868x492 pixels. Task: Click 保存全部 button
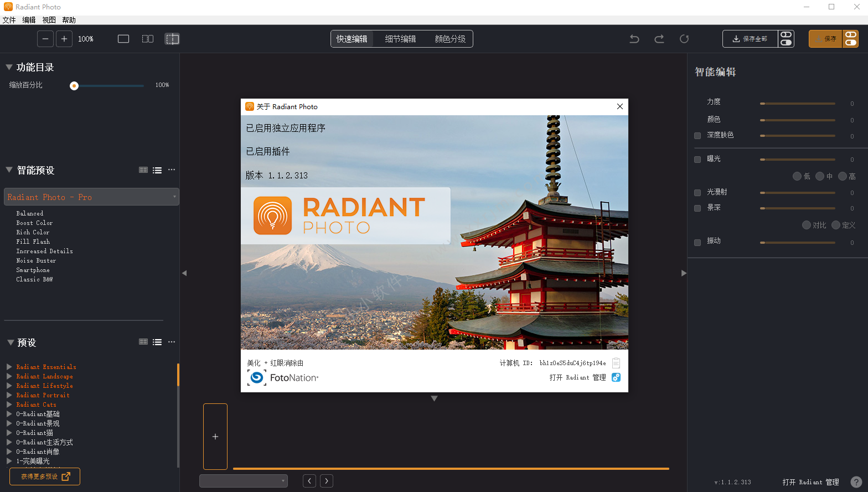[x=750, y=39]
